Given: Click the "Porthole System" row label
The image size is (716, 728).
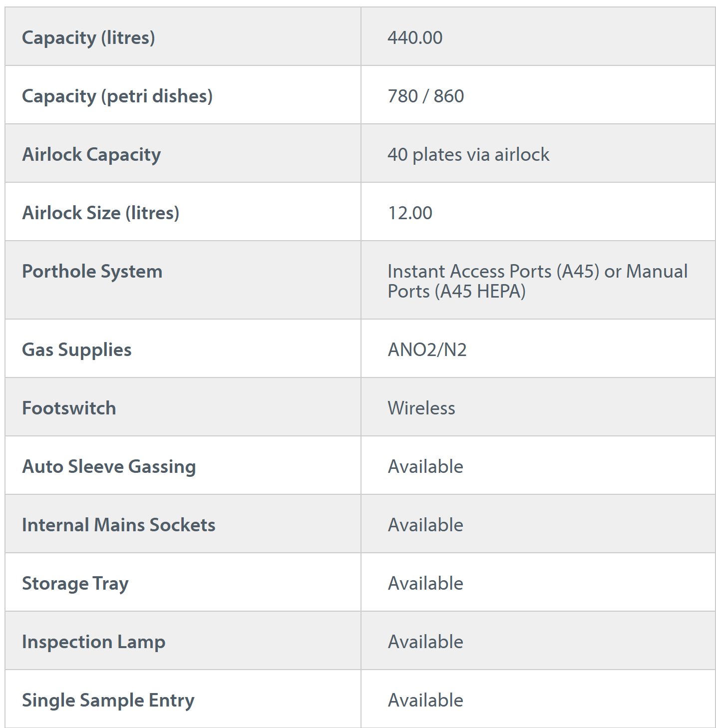Looking at the screenshot, I should pos(92,271).
